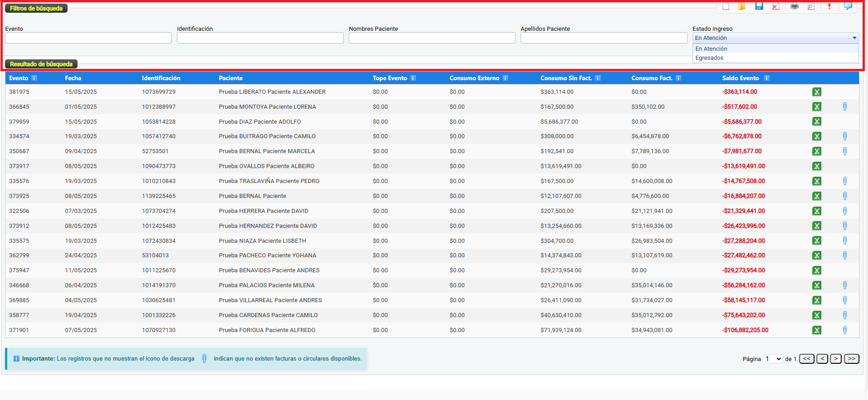868x400 pixels.
Task: Click the info icon beside Tope Evento
Action: pos(413,78)
